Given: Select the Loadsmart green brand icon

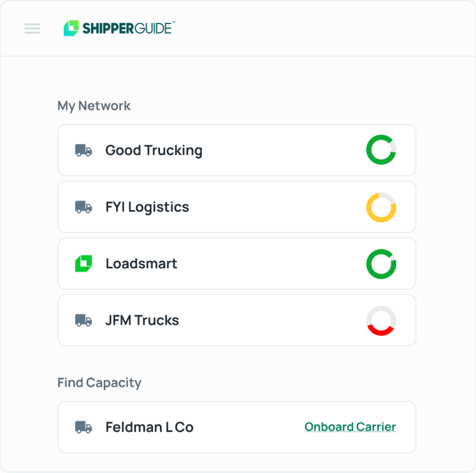Looking at the screenshot, I should tap(83, 263).
